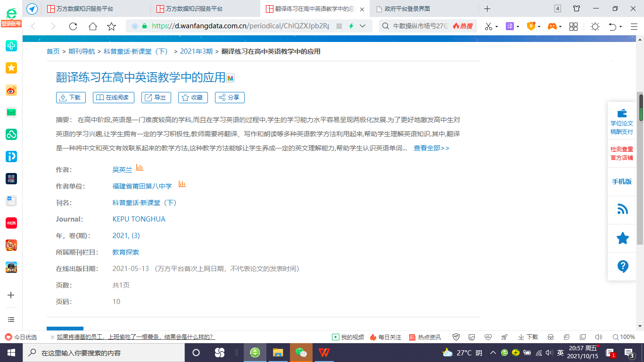Click the rocket accelerator status bar icon

[x=504, y=337]
